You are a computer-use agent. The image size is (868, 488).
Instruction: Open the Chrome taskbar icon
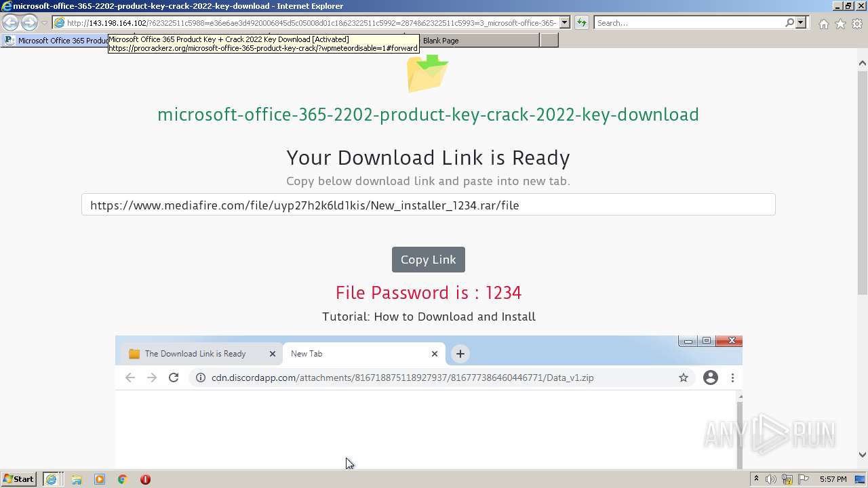click(x=122, y=479)
